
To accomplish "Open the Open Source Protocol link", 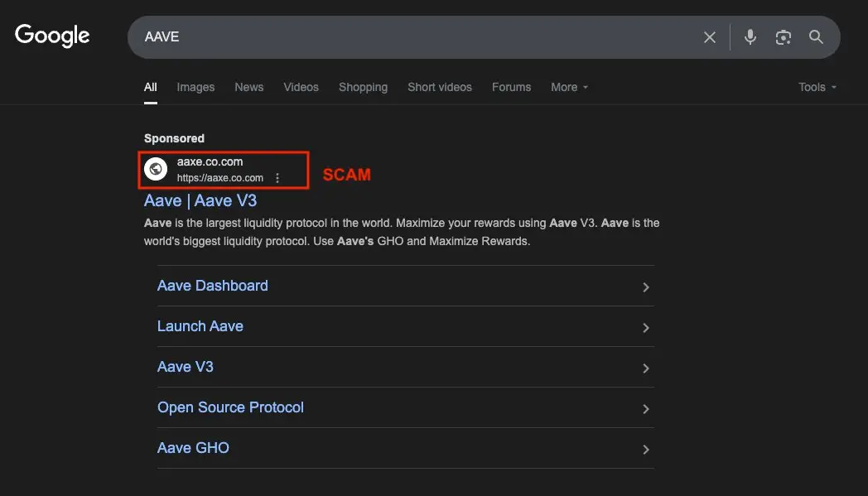I will (x=230, y=407).
